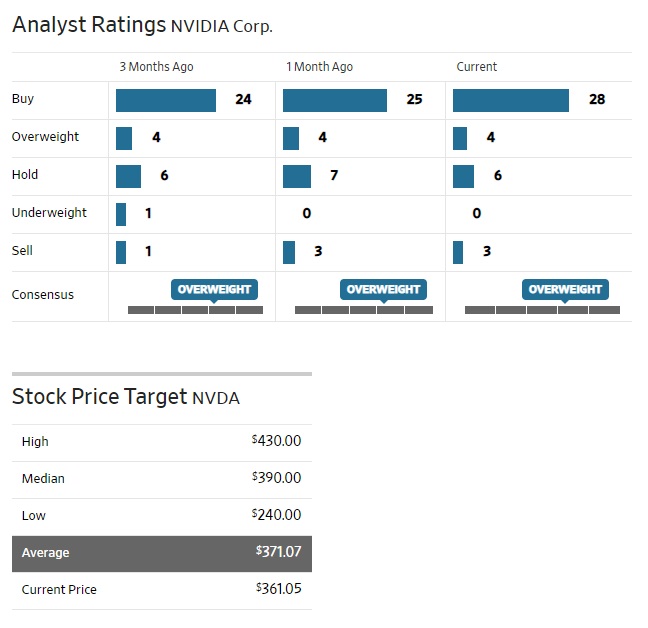Select the 3 Months Ago column header

[156, 67]
